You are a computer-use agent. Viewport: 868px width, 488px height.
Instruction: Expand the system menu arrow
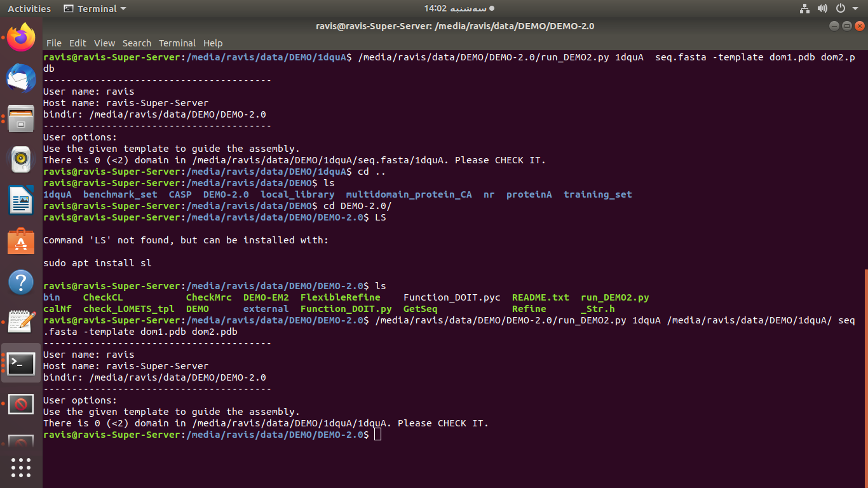tap(856, 9)
